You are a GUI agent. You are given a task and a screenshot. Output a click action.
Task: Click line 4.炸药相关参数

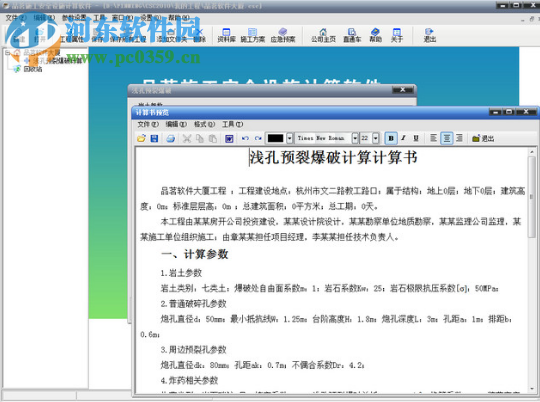point(189,381)
